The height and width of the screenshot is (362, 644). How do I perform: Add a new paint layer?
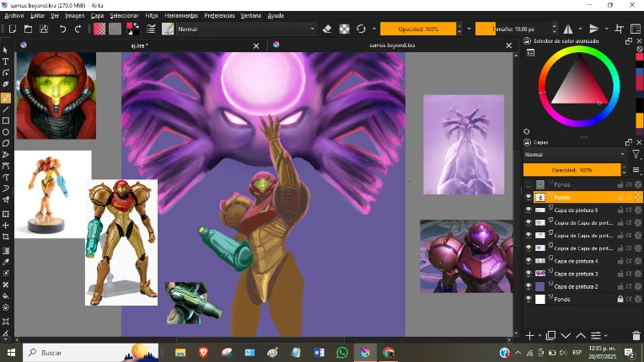pos(530,336)
